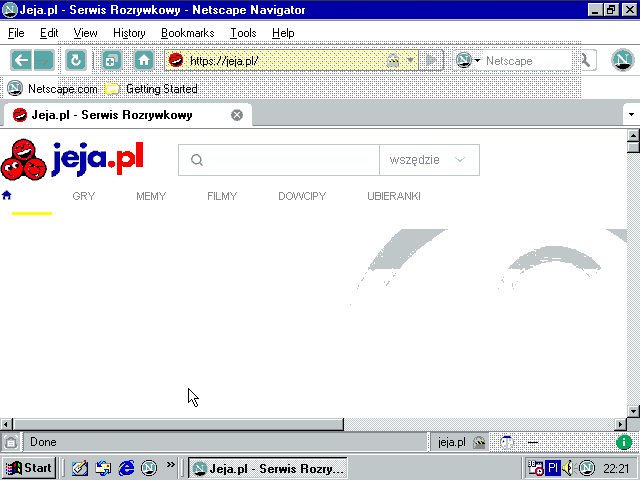640x480 pixels.
Task: Click the jeja.pl site logo
Action: tap(72, 160)
